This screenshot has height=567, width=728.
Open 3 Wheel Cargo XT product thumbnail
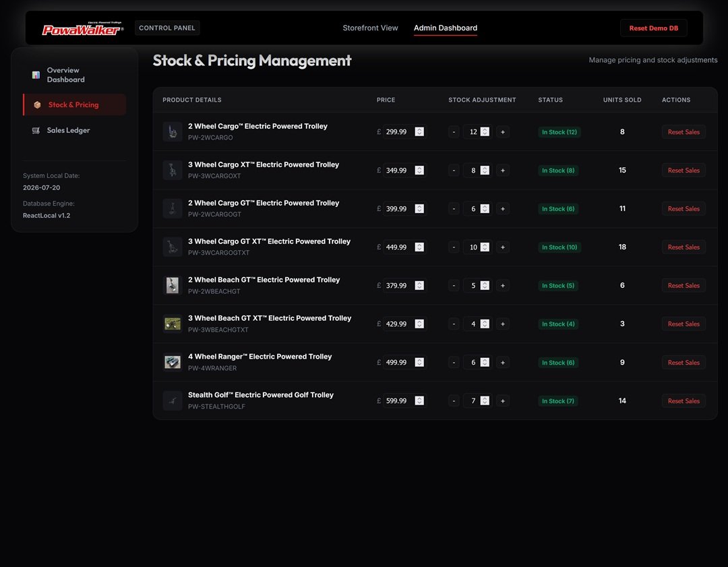pos(173,171)
